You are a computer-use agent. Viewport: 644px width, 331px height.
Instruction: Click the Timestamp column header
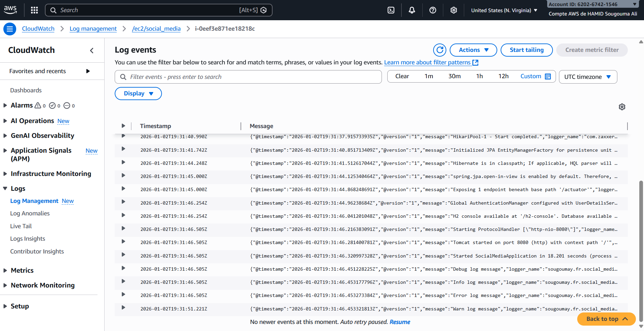coord(156,126)
